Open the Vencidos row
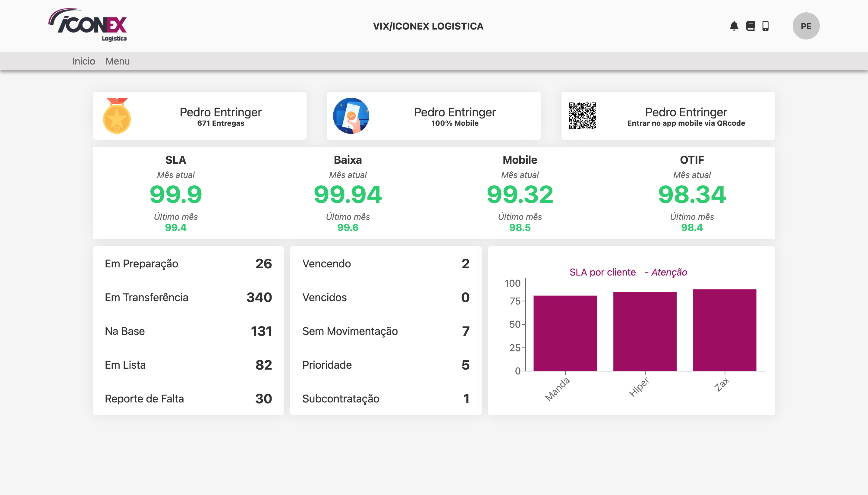This screenshot has width=868, height=495. click(x=386, y=298)
